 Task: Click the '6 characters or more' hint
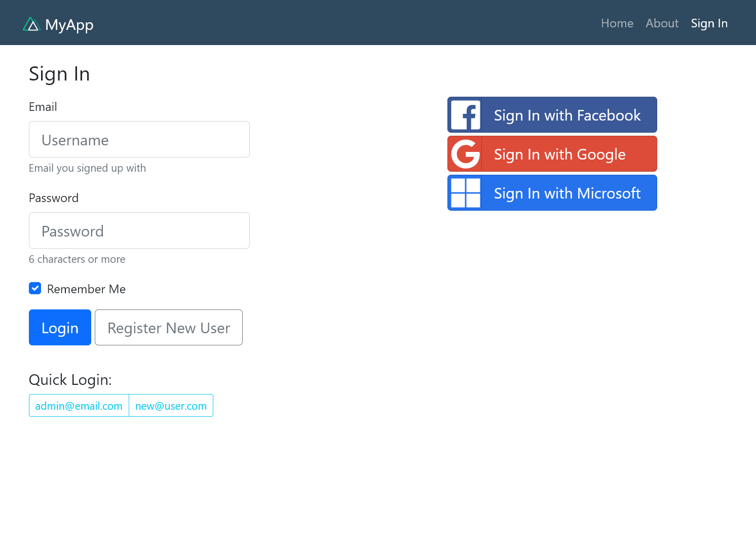tap(77, 259)
